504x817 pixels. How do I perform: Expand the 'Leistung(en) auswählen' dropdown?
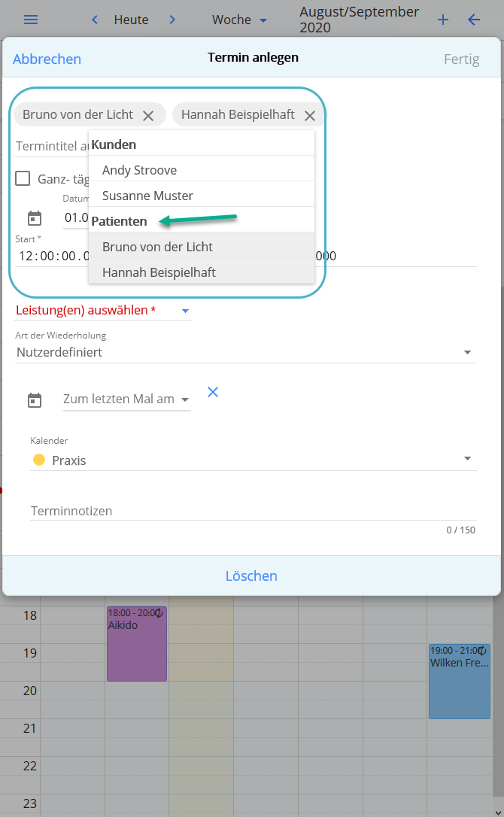click(x=185, y=309)
